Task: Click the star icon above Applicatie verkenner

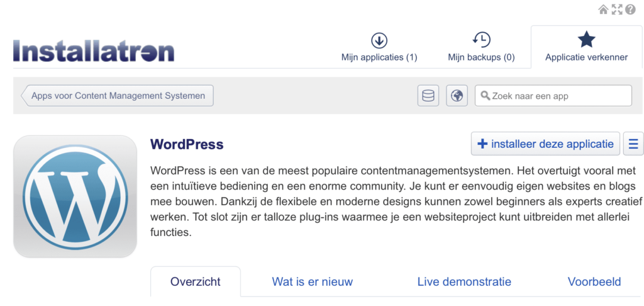Action: [x=586, y=40]
